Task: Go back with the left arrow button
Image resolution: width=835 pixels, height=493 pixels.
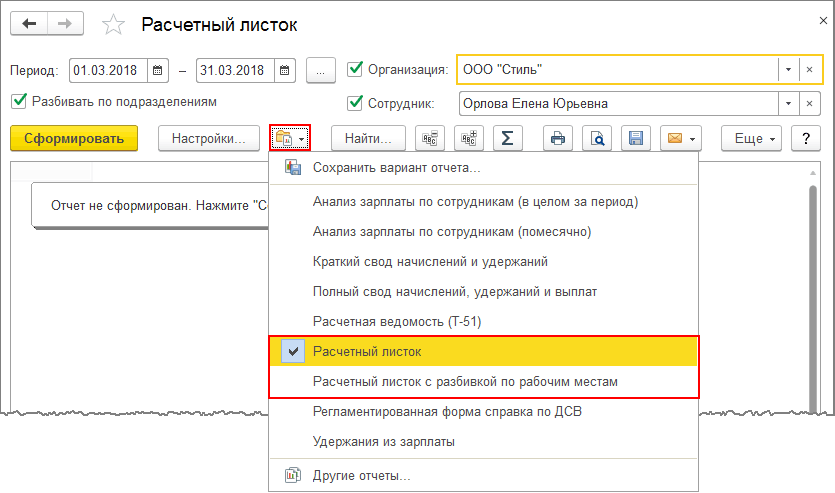Action: pyautogui.click(x=29, y=24)
